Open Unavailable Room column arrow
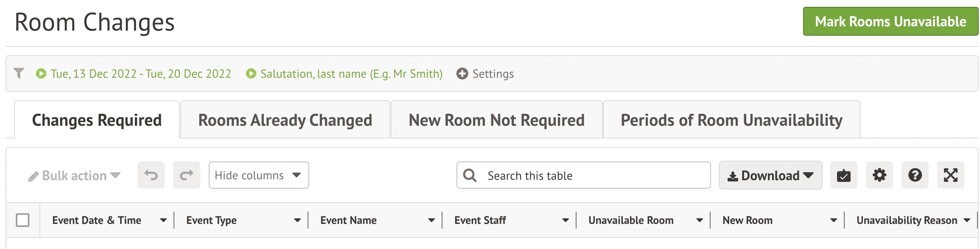The width and height of the screenshot is (980, 249). pos(700,220)
